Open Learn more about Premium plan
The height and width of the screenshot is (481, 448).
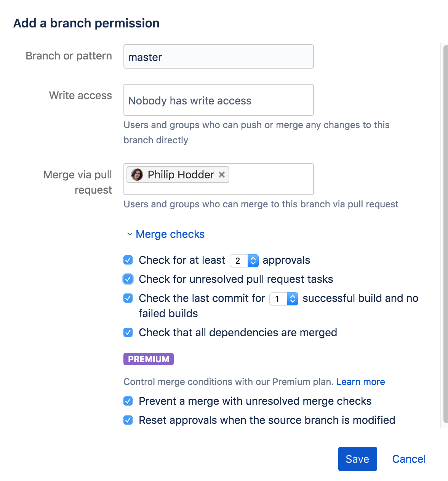pyautogui.click(x=360, y=382)
